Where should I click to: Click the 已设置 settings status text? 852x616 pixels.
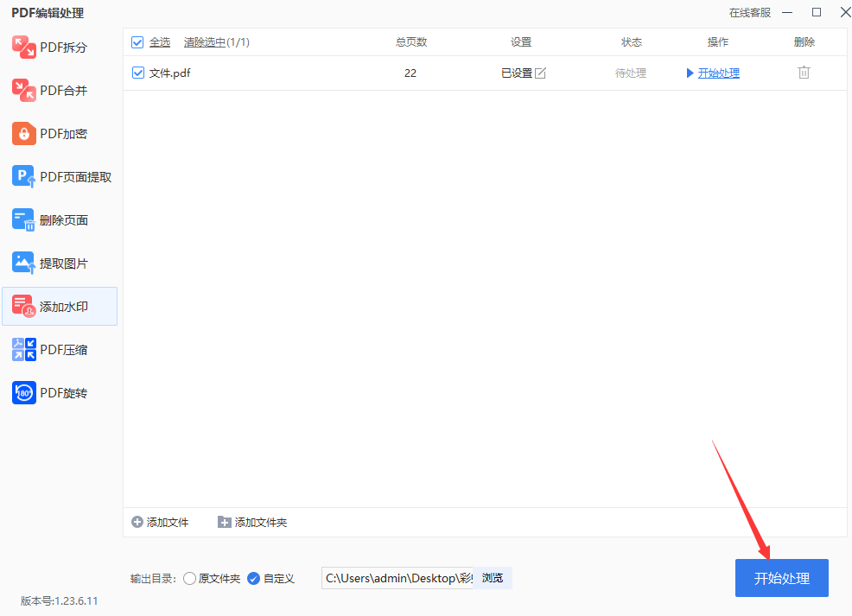click(x=516, y=73)
